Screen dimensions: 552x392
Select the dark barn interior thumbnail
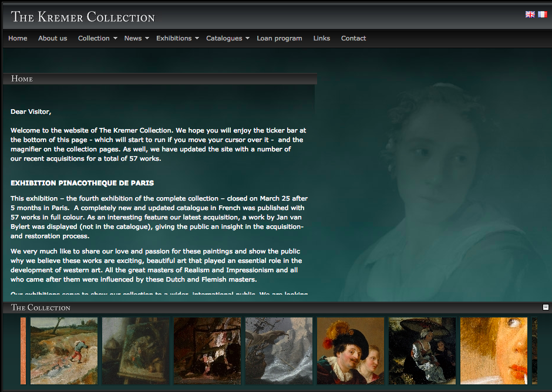pyautogui.click(x=207, y=351)
